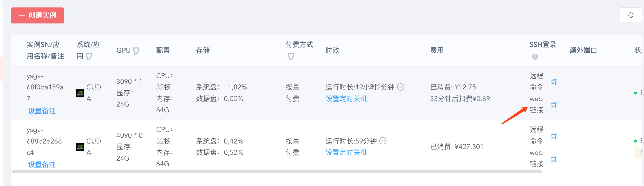Open the 系统/应用 filter
Viewport: 644px width, 186px height.
tap(89, 56)
